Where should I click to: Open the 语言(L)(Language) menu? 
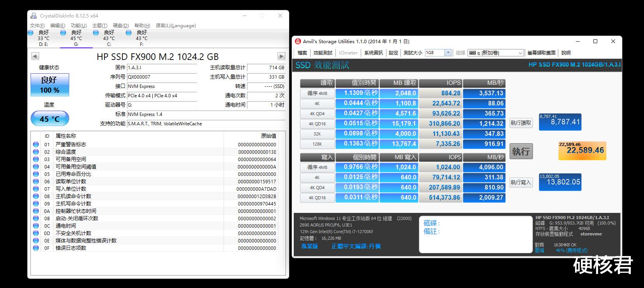point(176,26)
